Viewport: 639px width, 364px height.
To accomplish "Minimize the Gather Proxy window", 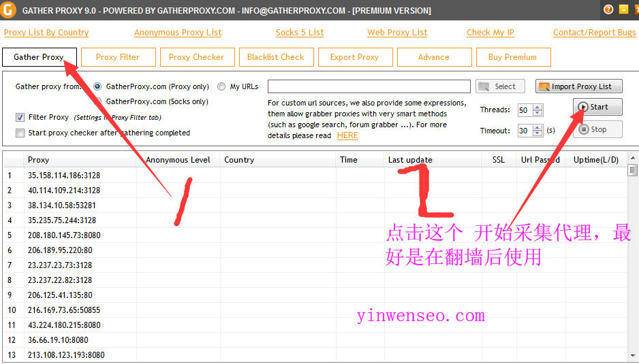I will coord(623,10).
